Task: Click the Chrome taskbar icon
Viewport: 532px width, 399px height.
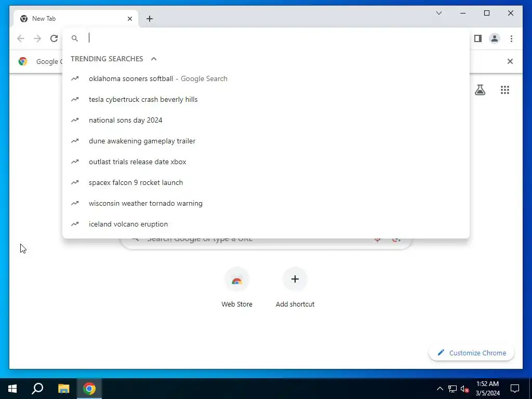Action: tap(89, 389)
